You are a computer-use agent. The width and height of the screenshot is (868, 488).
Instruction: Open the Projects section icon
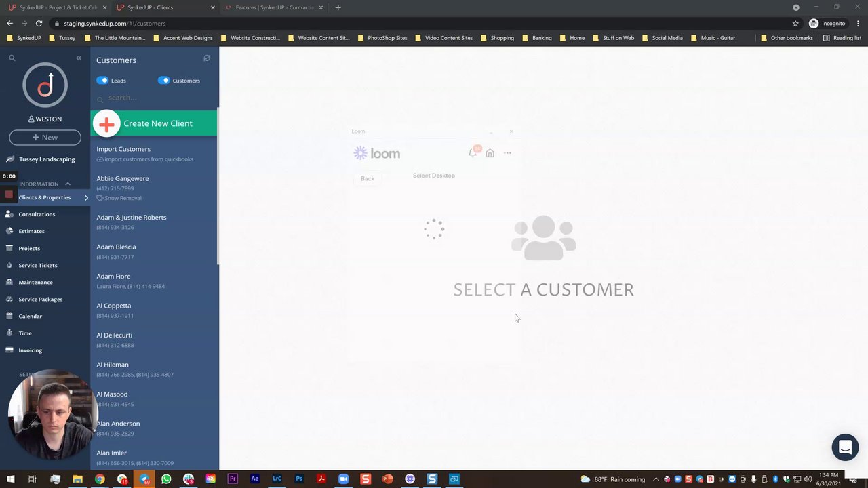9,248
